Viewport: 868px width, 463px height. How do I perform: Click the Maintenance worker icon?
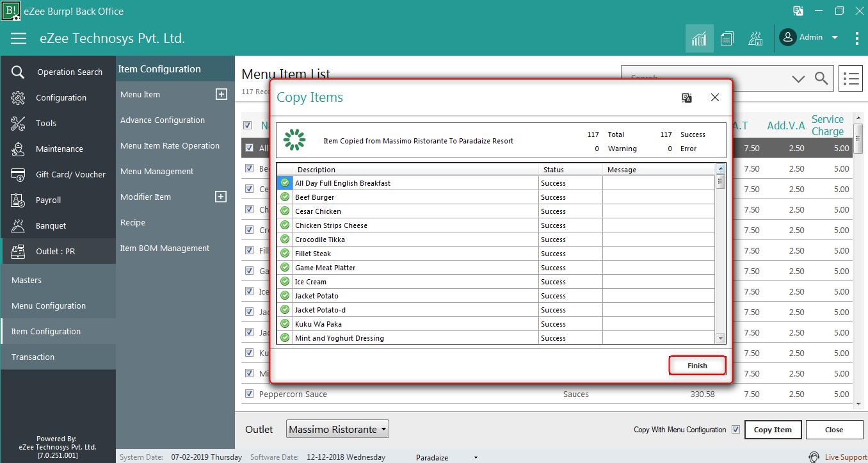pyautogui.click(x=18, y=149)
